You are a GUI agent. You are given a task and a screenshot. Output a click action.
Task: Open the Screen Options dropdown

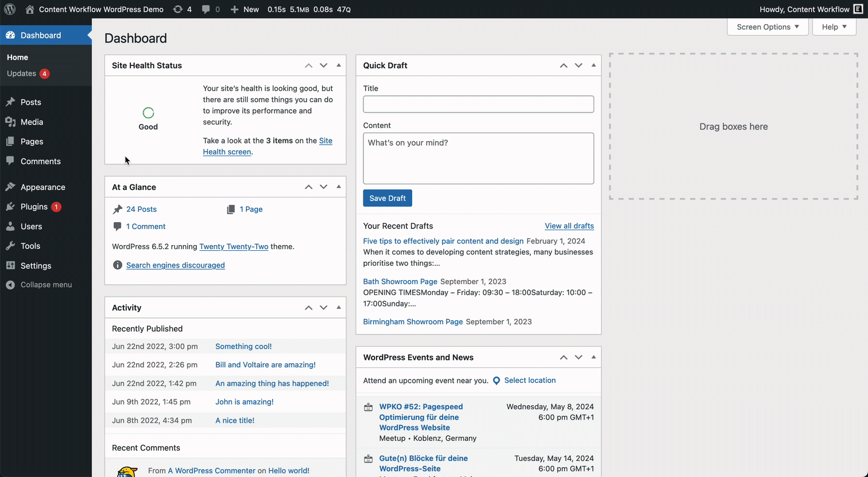coord(768,27)
